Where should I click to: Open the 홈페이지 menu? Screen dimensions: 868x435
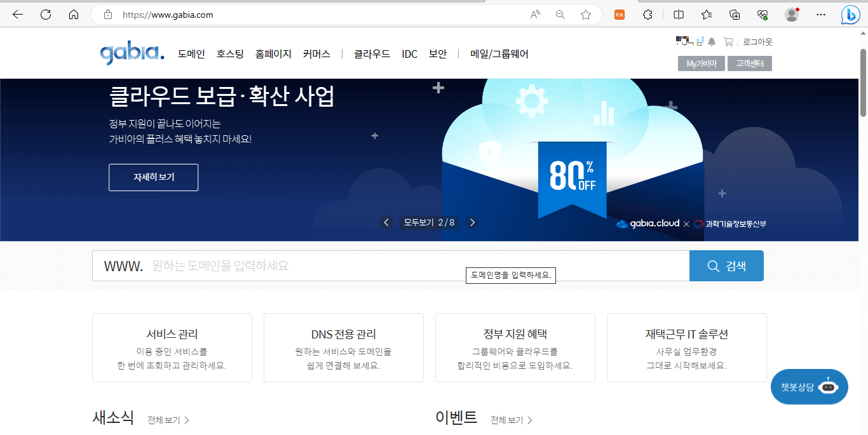273,54
